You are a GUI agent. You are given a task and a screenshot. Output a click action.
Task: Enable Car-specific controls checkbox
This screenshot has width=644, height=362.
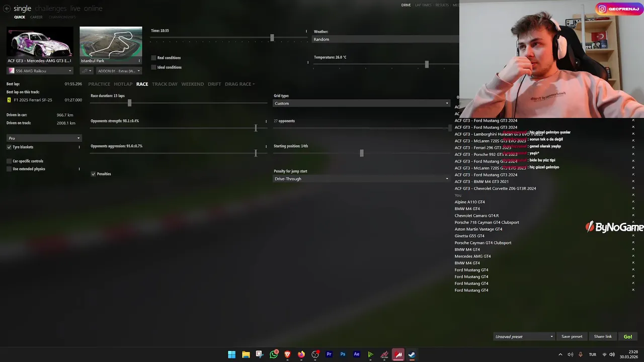pos(9,161)
